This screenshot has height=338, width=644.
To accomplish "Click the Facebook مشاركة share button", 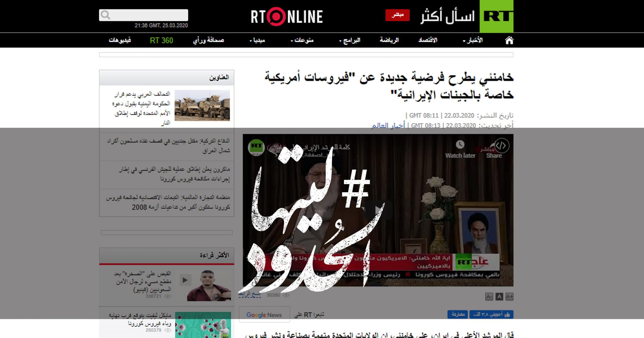I will click(x=458, y=315).
